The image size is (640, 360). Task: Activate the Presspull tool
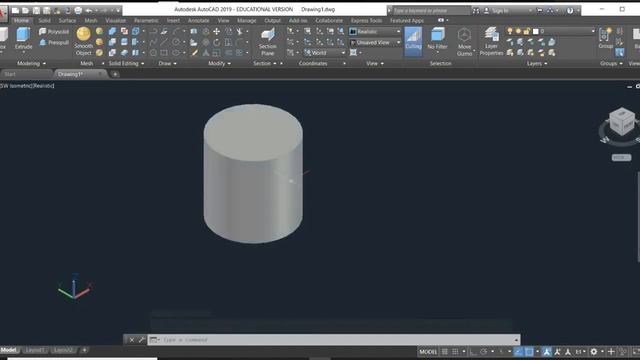tap(54, 42)
